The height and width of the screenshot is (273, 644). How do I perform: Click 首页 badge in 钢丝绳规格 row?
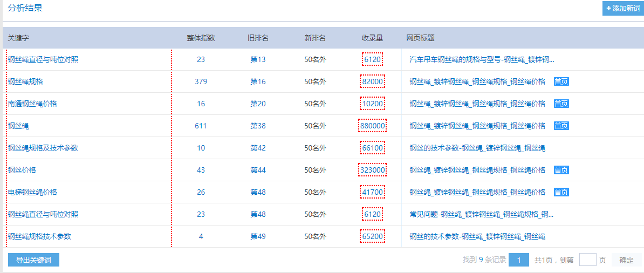[x=561, y=81]
